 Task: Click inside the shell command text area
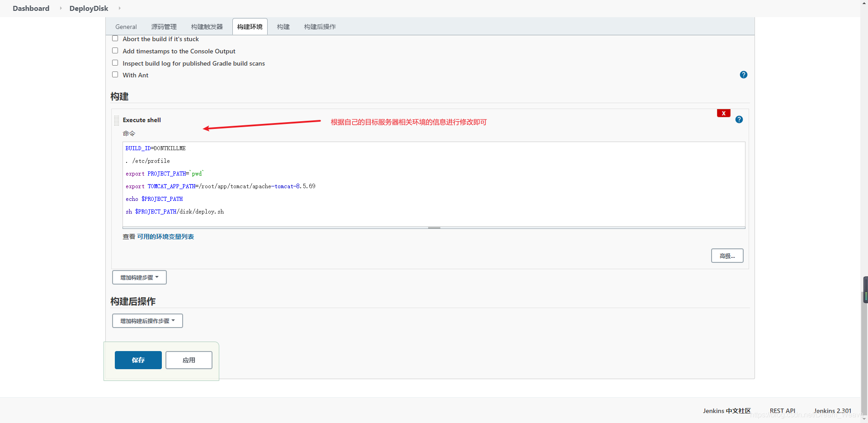[434, 184]
